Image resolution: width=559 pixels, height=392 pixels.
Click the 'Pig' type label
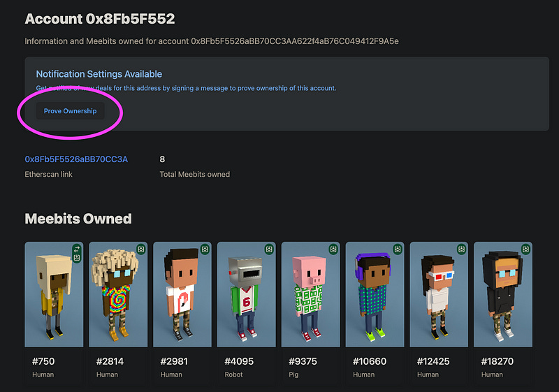click(x=293, y=375)
